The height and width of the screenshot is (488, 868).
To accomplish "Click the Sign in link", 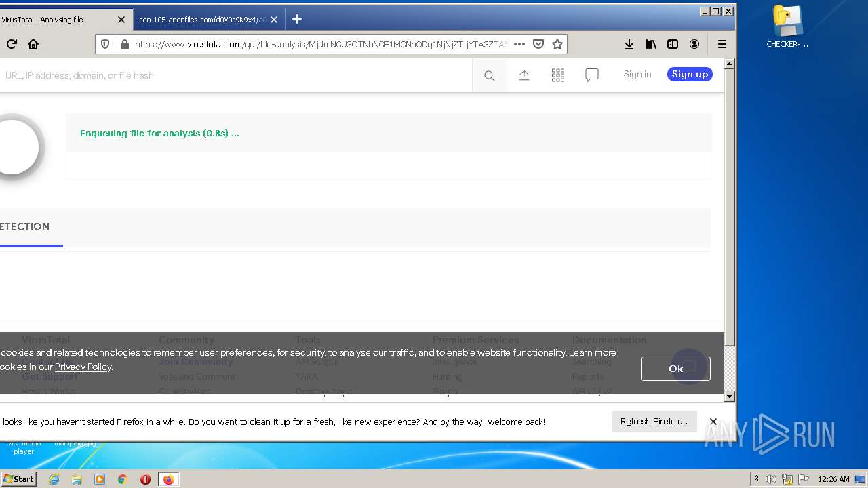I will click(x=637, y=75).
